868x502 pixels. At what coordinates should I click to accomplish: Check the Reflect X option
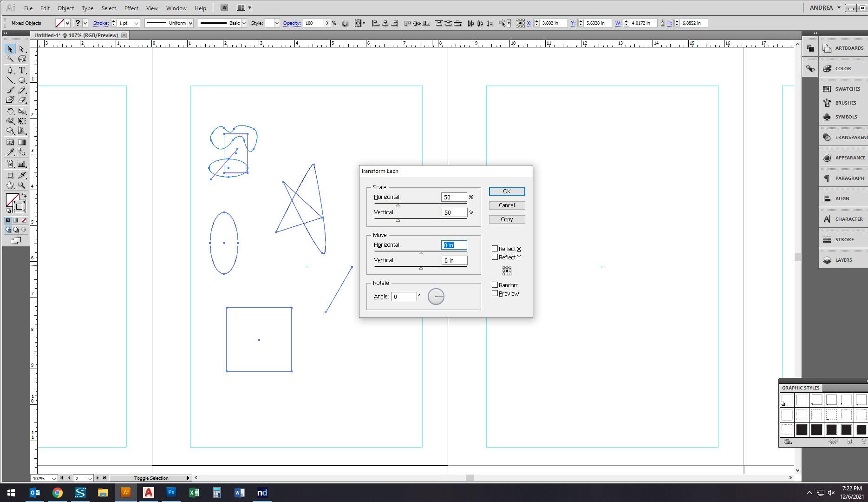click(x=495, y=248)
